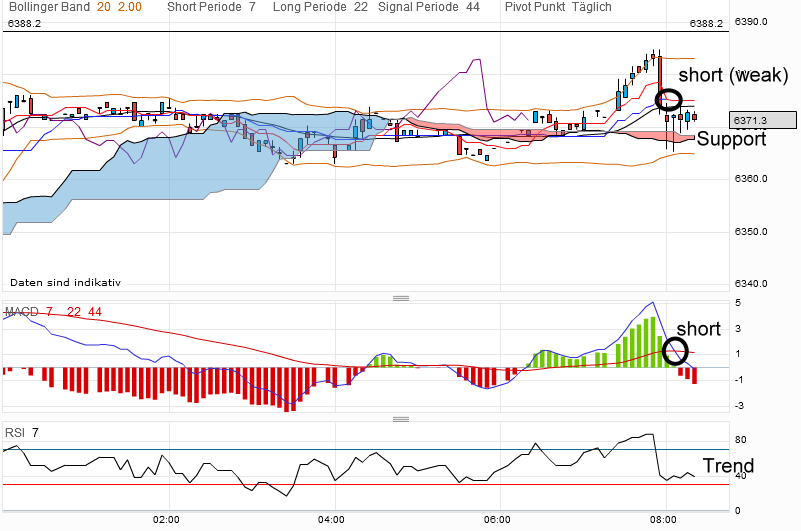This screenshot has height=531, width=801.
Task: Select the Signal Periode value 44
Action: 473,7
